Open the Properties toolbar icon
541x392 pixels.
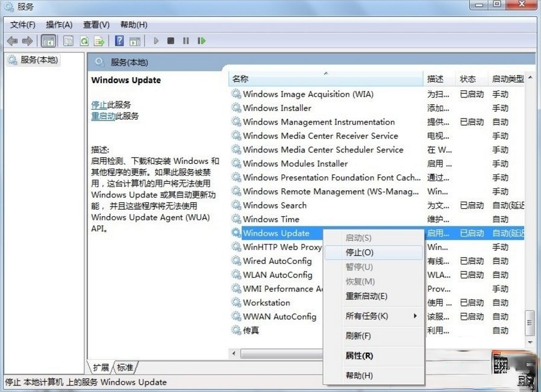point(68,41)
